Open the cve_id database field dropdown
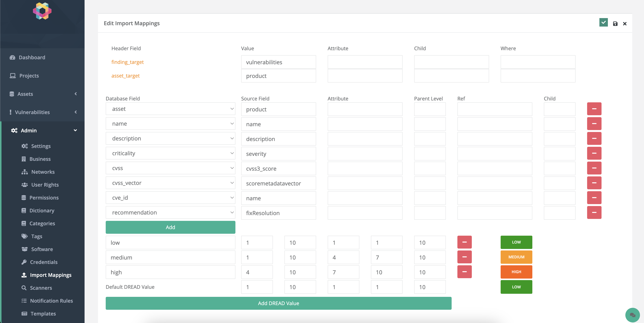The width and height of the screenshot is (644, 323). click(x=170, y=198)
